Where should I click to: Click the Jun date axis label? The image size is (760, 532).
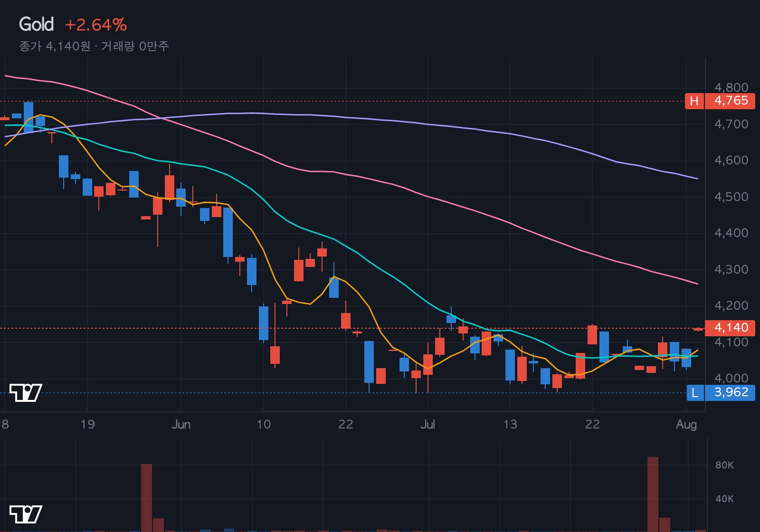tap(181, 424)
